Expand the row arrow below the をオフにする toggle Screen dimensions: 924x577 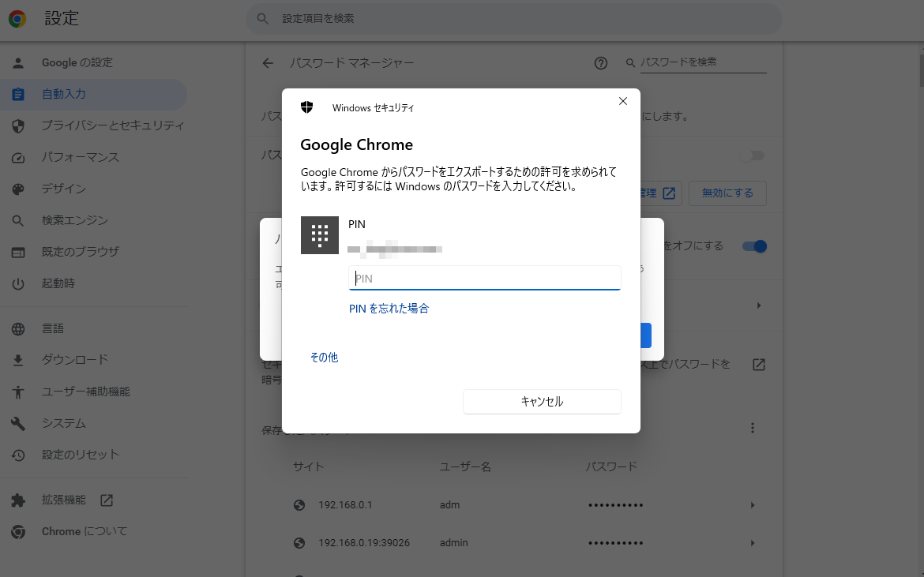point(759,305)
